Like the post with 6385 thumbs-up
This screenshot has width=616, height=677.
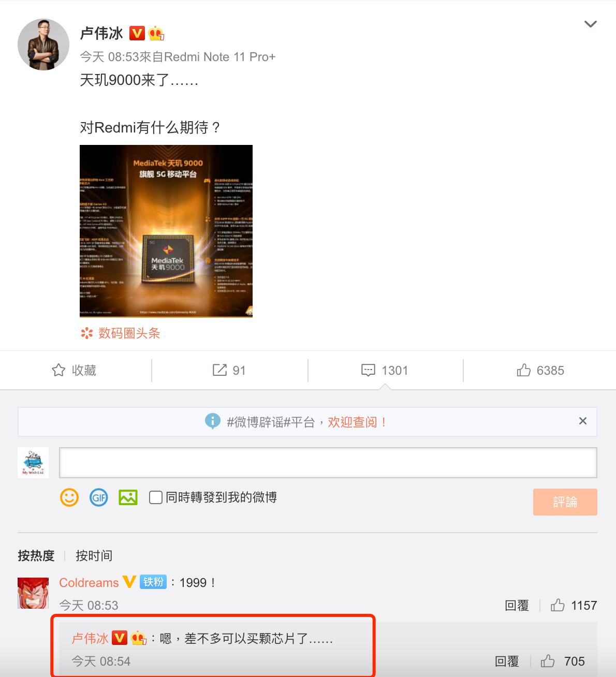[523, 370]
